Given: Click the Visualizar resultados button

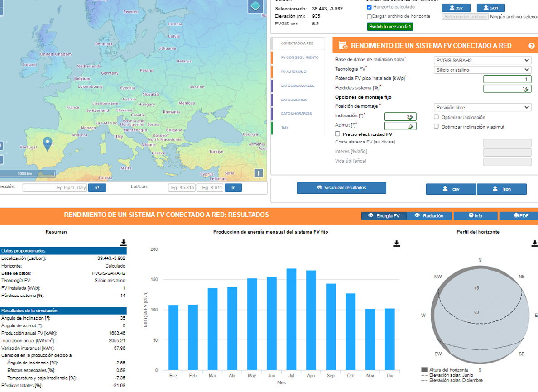Looking at the screenshot, I should pyautogui.click(x=341, y=188).
